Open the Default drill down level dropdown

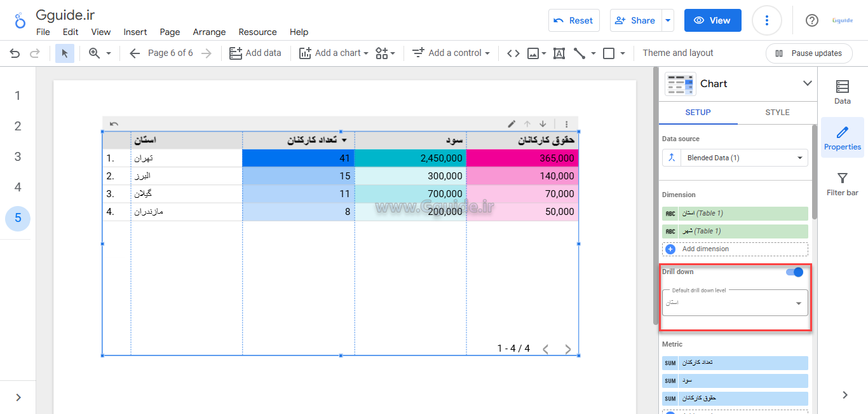coord(735,303)
